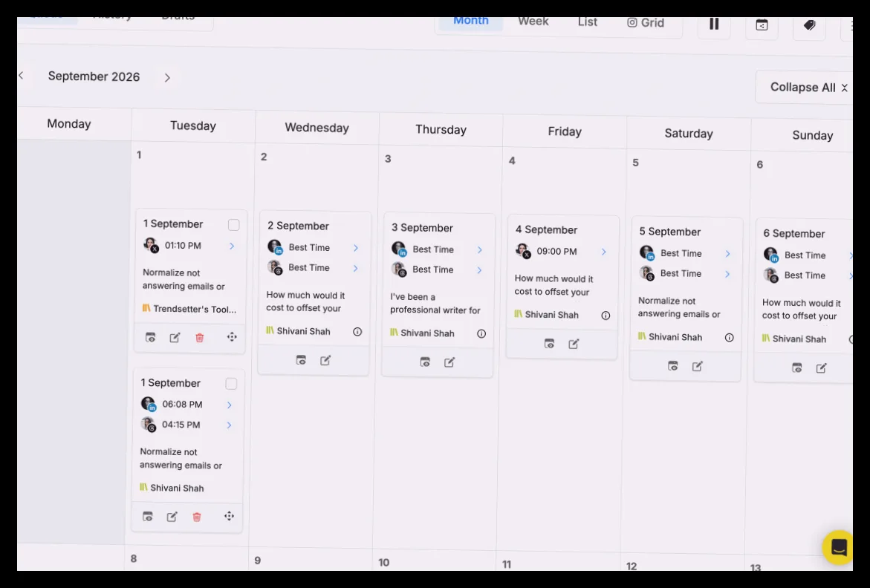870x588 pixels.
Task: Edit the 2 September post
Action: point(325,360)
